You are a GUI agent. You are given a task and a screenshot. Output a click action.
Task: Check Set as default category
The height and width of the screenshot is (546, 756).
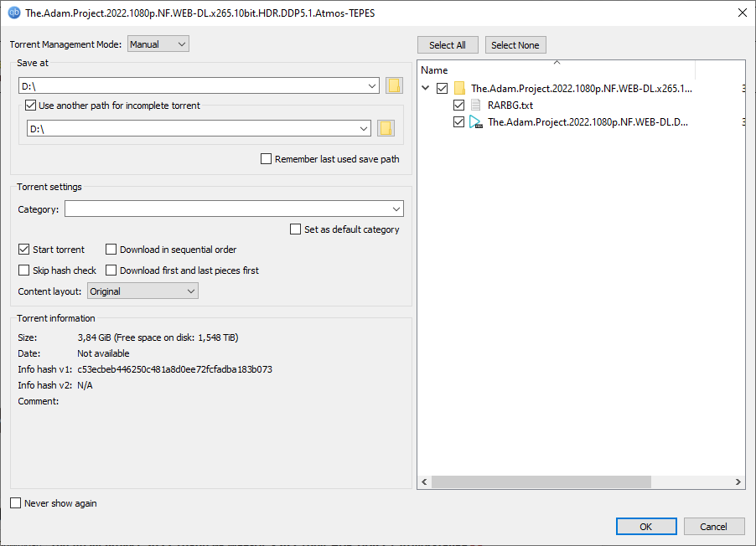[x=295, y=229]
